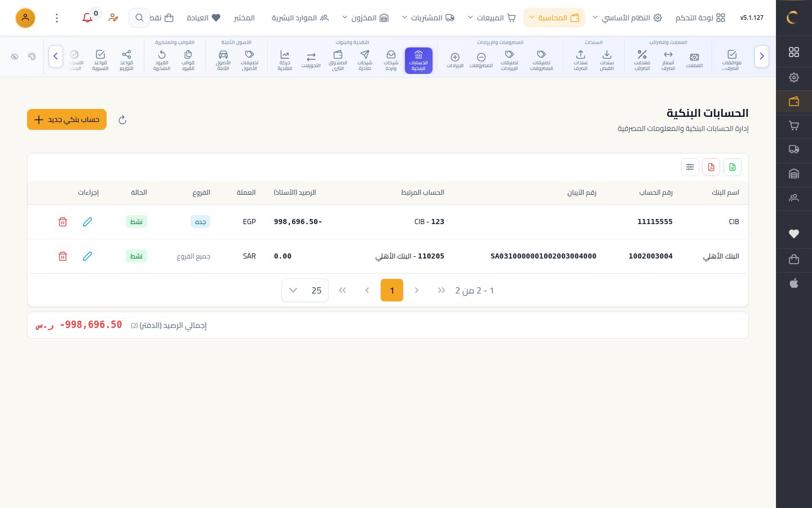
Task: Export the table to Excel
Action: click(x=732, y=167)
